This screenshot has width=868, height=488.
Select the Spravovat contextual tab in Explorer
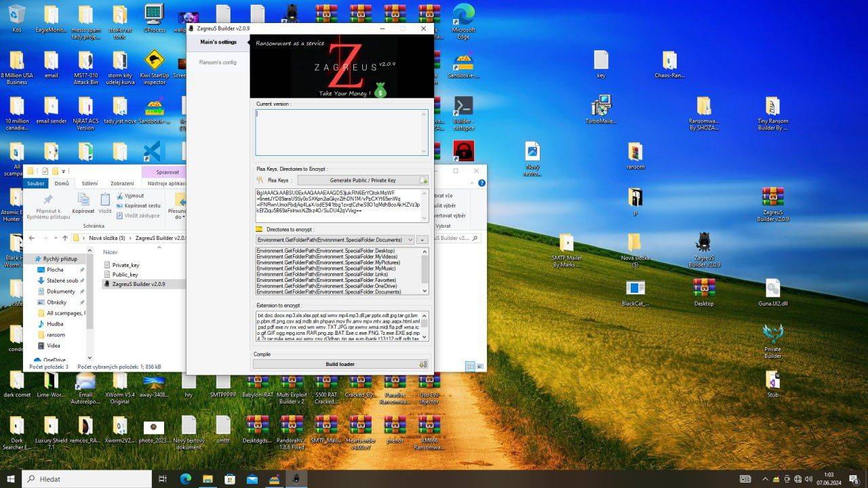coord(167,172)
